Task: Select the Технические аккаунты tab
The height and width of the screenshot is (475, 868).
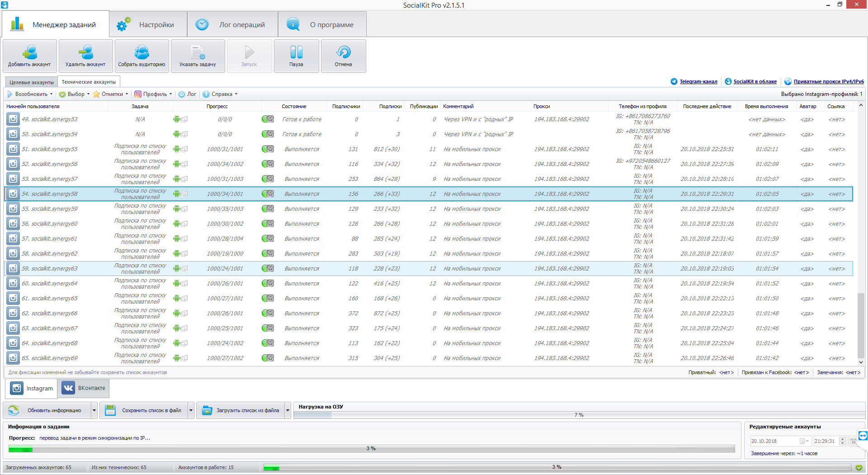Action: click(89, 82)
